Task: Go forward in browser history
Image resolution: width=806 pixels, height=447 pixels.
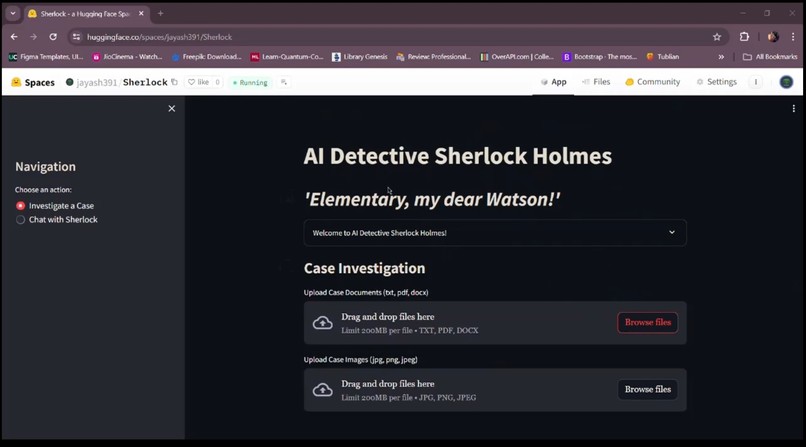Action: (x=33, y=37)
